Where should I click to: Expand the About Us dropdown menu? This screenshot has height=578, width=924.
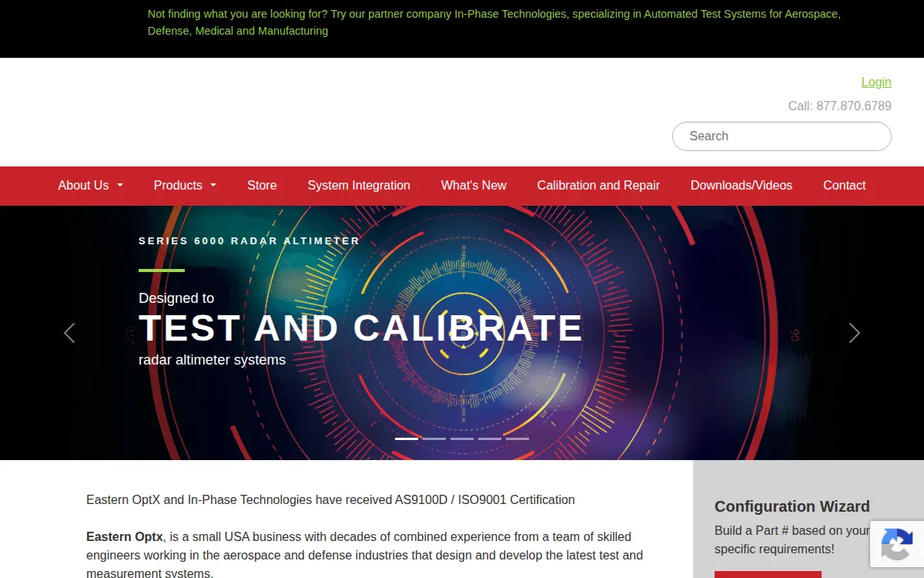pos(91,186)
